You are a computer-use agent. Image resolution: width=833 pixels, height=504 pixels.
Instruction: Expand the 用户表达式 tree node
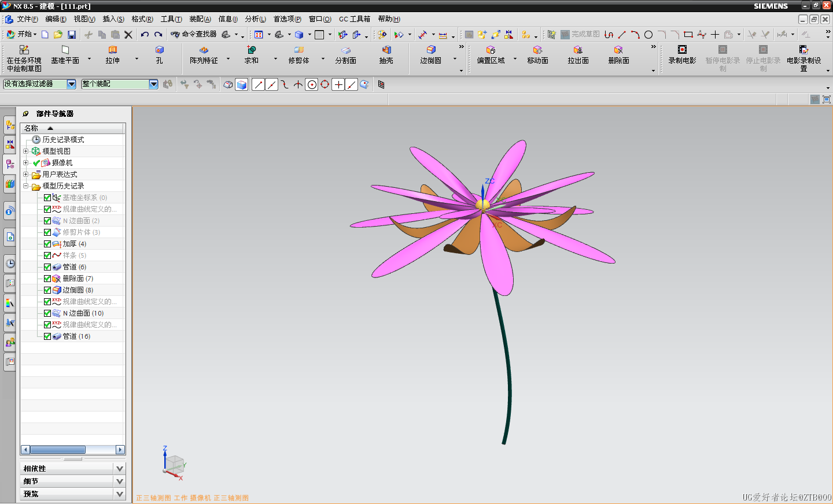[25, 175]
